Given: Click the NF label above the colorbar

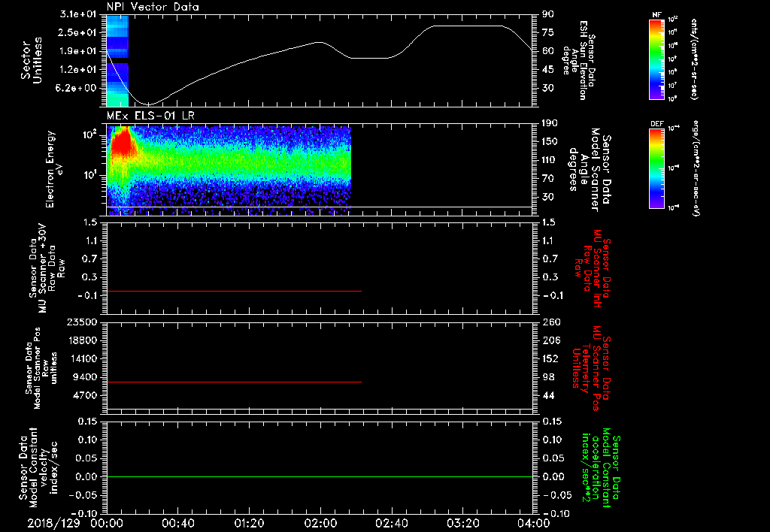Looking at the screenshot, I should (656, 15).
